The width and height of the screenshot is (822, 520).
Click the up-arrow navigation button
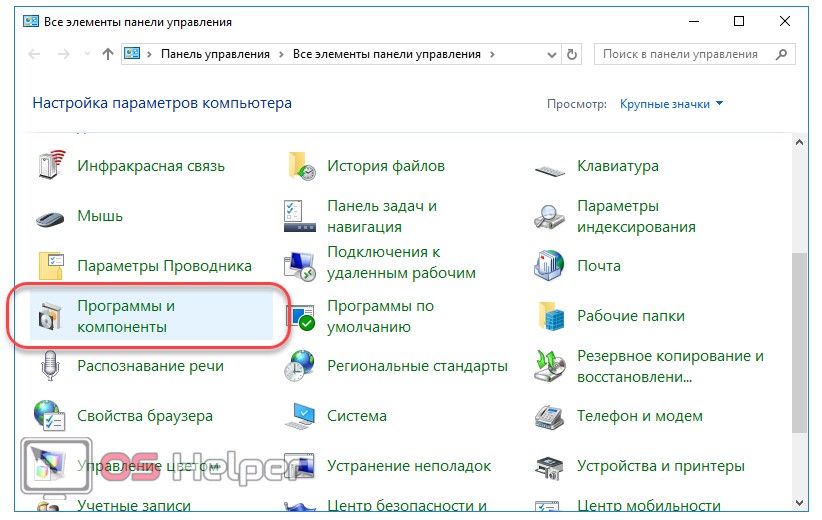[107, 54]
